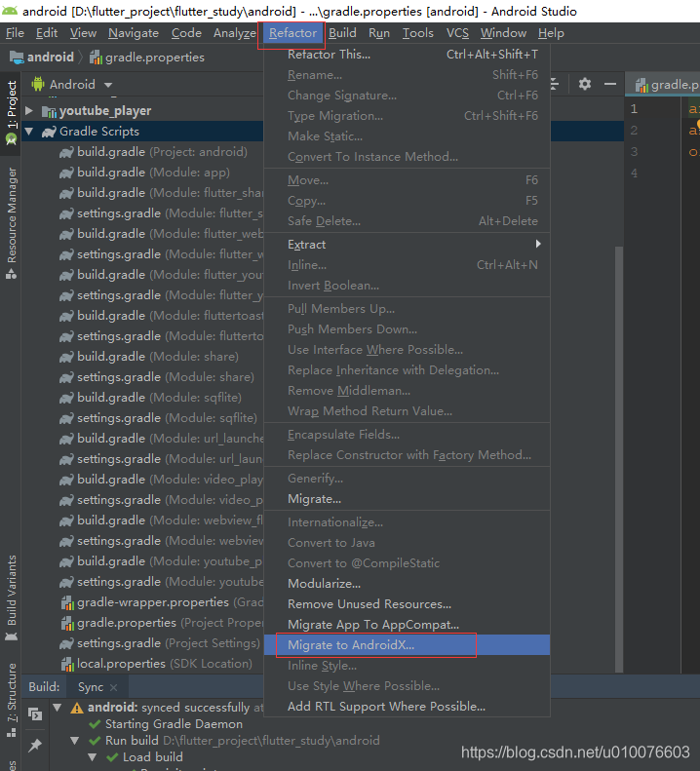Collapse the Gradle Scripts node

coord(29,132)
